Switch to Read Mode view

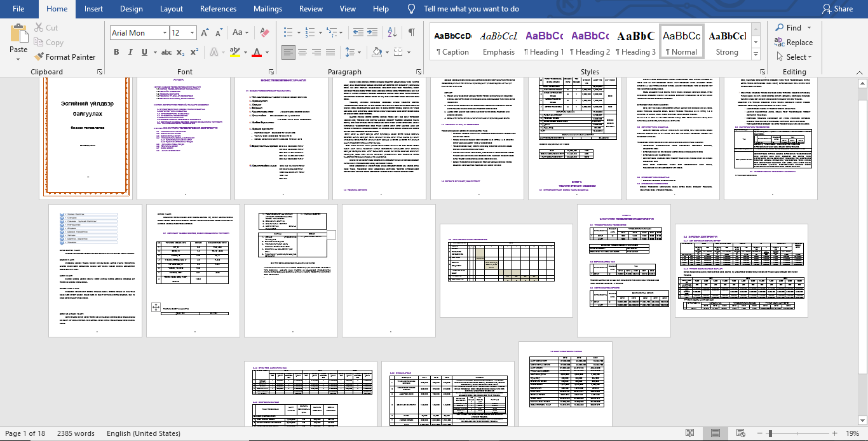(x=689, y=433)
